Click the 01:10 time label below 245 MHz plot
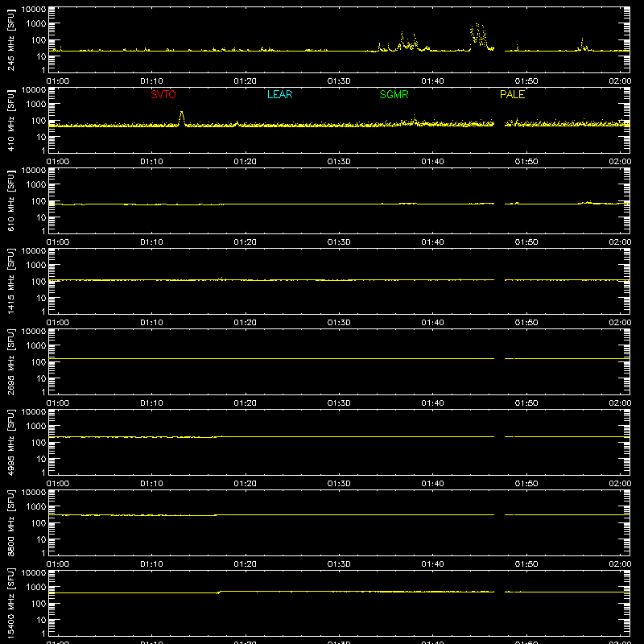 coord(151,81)
